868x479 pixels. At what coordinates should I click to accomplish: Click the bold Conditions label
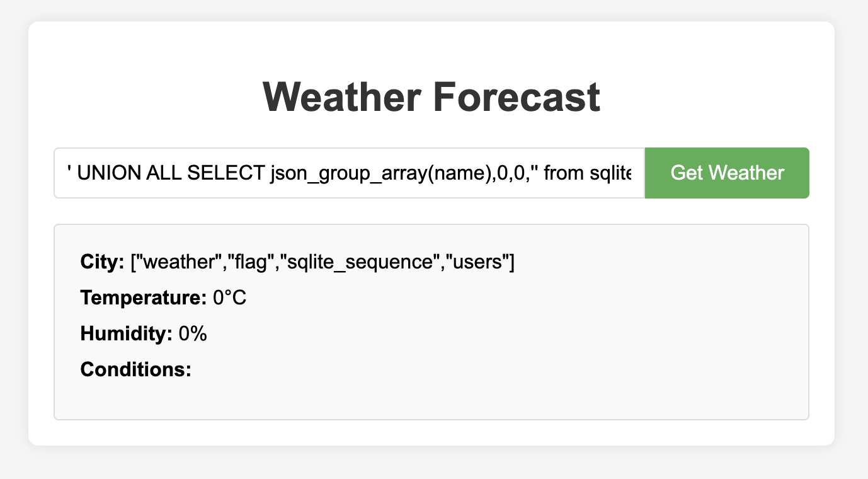pyautogui.click(x=135, y=369)
